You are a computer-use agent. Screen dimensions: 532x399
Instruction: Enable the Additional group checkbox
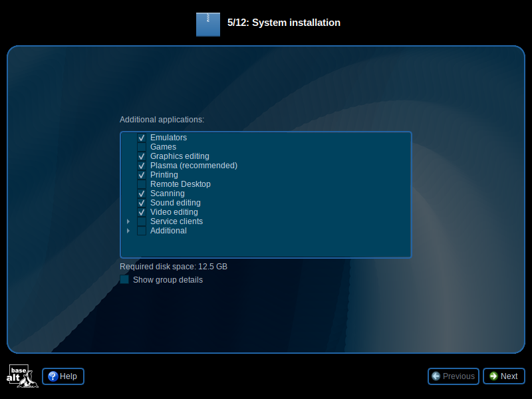point(142,231)
